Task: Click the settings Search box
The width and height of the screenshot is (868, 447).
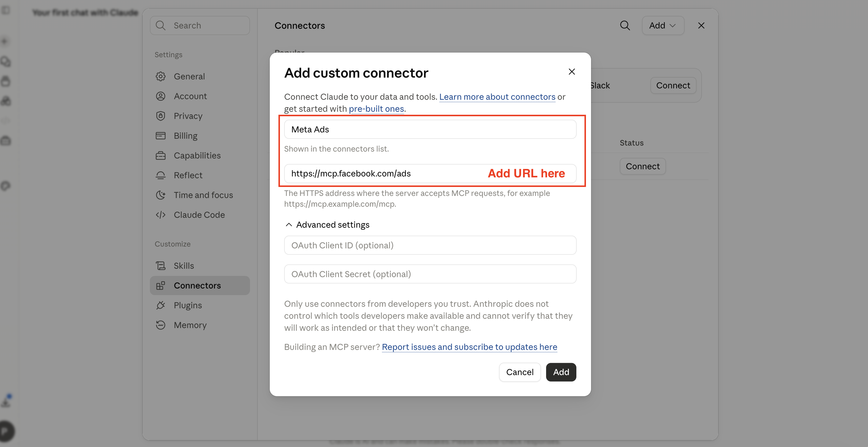Action: 200,25
